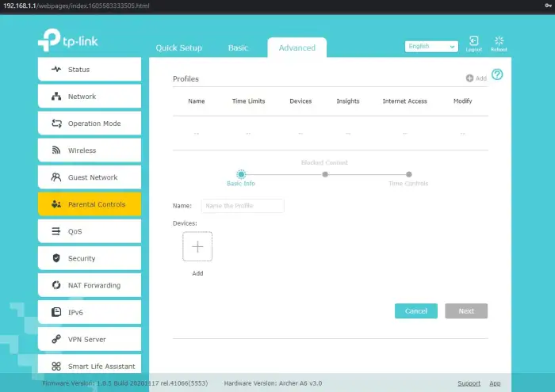
Task: Go to Wireless settings
Action: click(x=89, y=150)
